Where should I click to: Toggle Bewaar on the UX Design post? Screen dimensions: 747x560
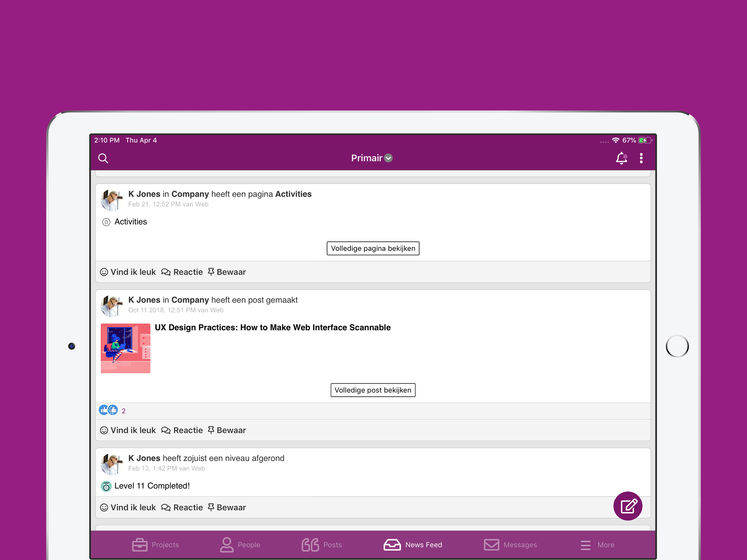(227, 430)
